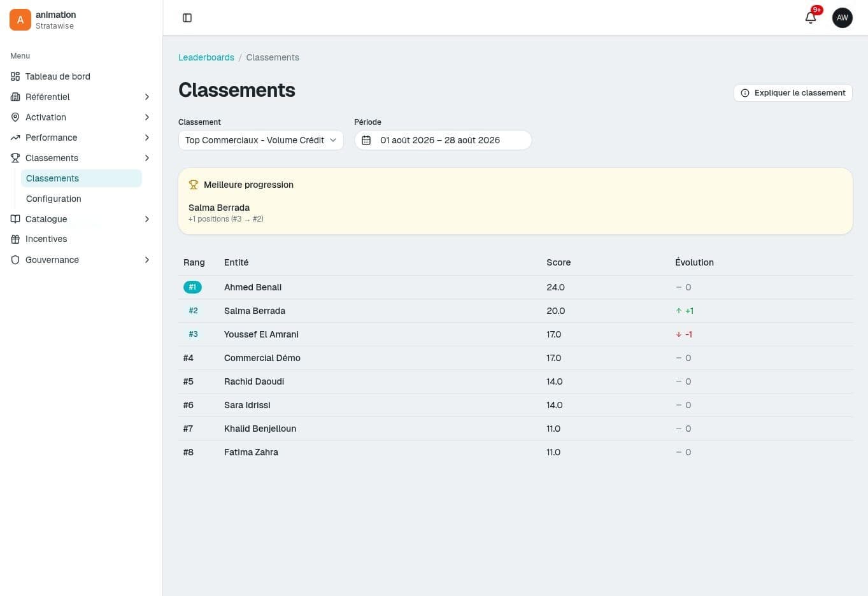The height and width of the screenshot is (596, 868).
Task: Click the Score column header
Action: (x=559, y=262)
